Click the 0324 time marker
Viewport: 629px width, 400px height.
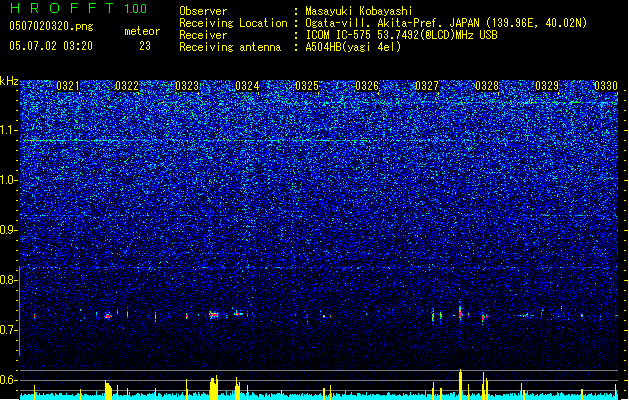[x=247, y=86]
